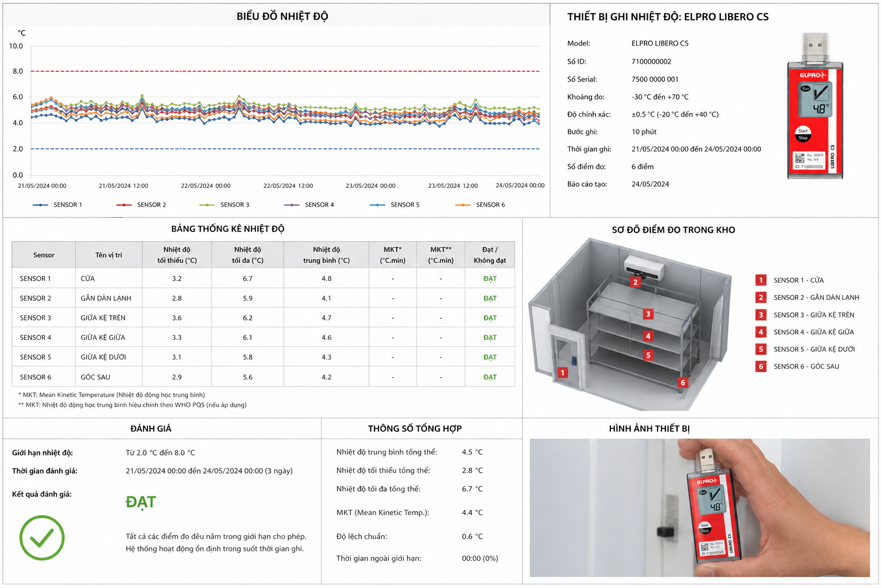The image size is (882, 588).
Task: Click the ELPRO LIBERO CS device image
Action: (x=815, y=106)
